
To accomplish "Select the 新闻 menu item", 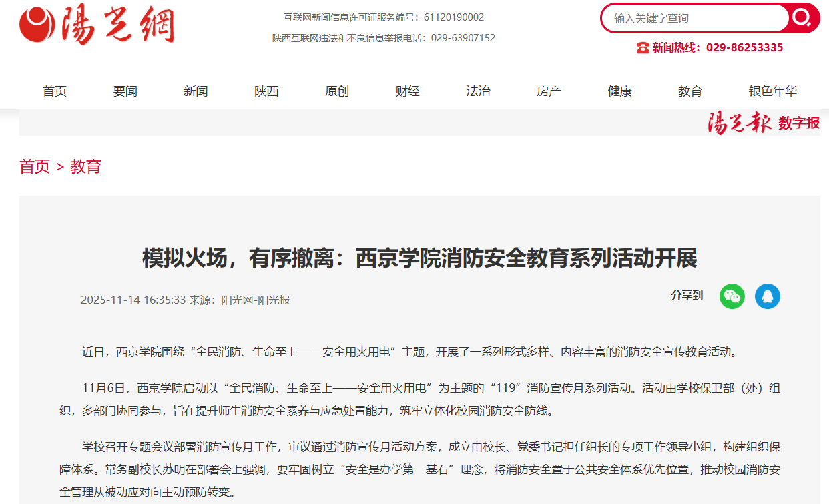I will [x=196, y=91].
